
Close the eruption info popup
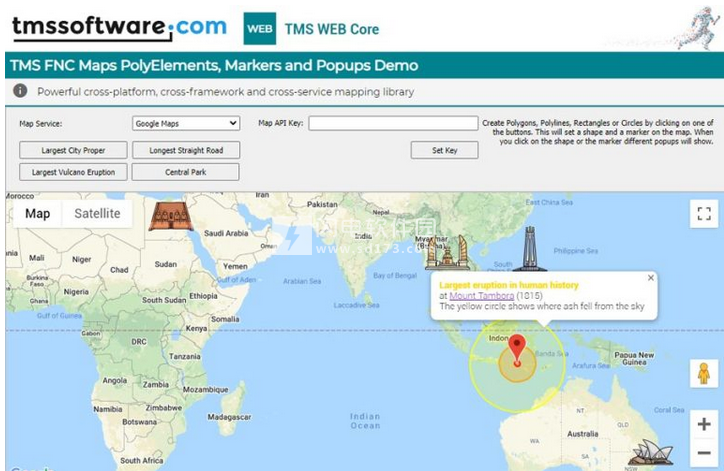click(x=651, y=278)
